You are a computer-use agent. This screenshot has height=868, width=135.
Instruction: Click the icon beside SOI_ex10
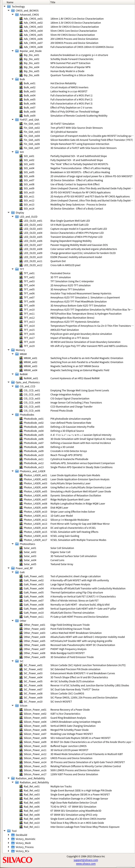point(21,193)
